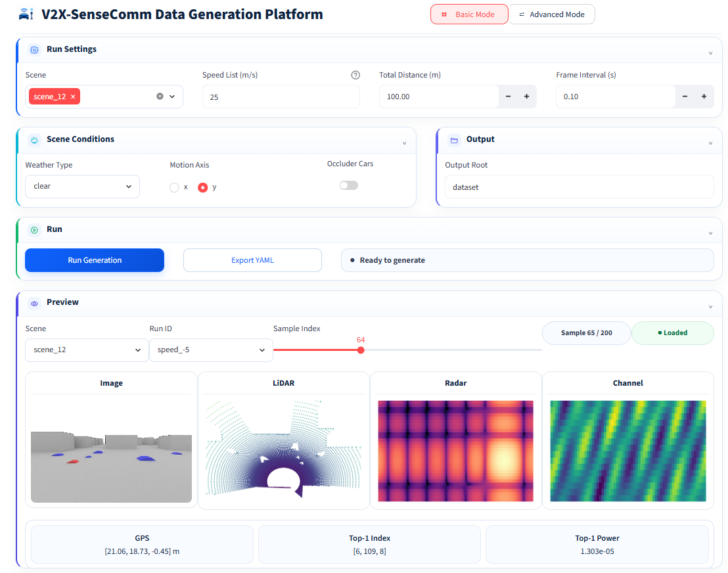Viewport: 728px width, 573px height.
Task: Click the V2X-SenseComm platform title
Action: pyautogui.click(x=182, y=14)
